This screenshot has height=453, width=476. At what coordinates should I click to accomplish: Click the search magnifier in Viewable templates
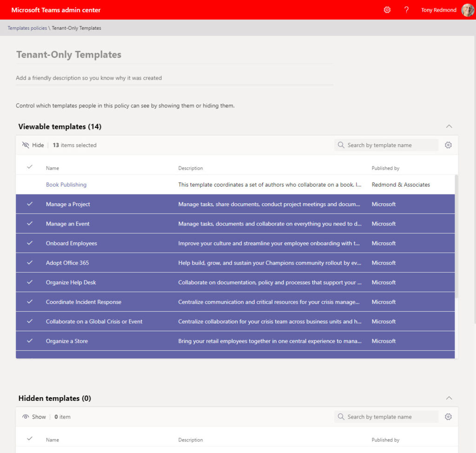click(341, 145)
